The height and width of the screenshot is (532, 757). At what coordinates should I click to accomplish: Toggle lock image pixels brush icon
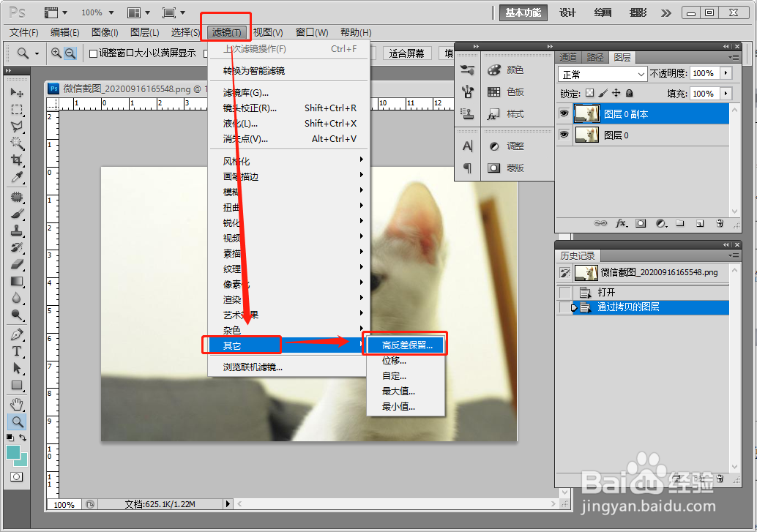pyautogui.click(x=603, y=93)
